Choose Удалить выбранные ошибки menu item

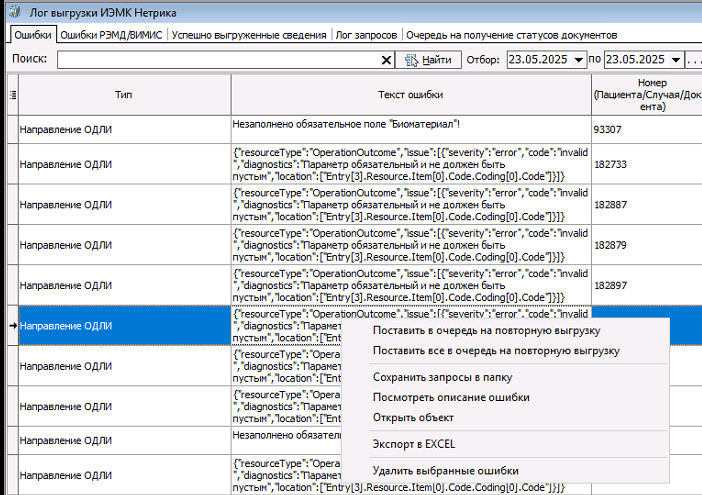tap(445, 471)
